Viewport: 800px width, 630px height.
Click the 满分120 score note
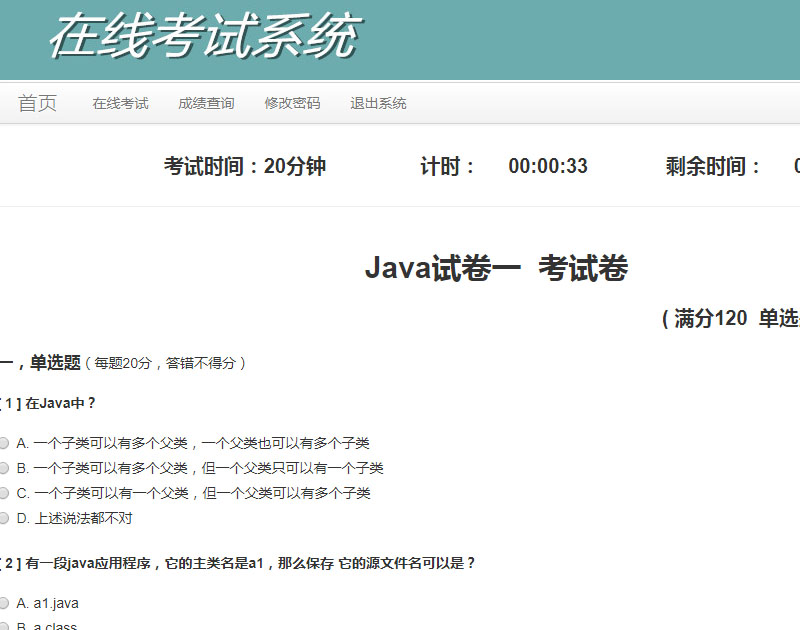click(x=710, y=318)
